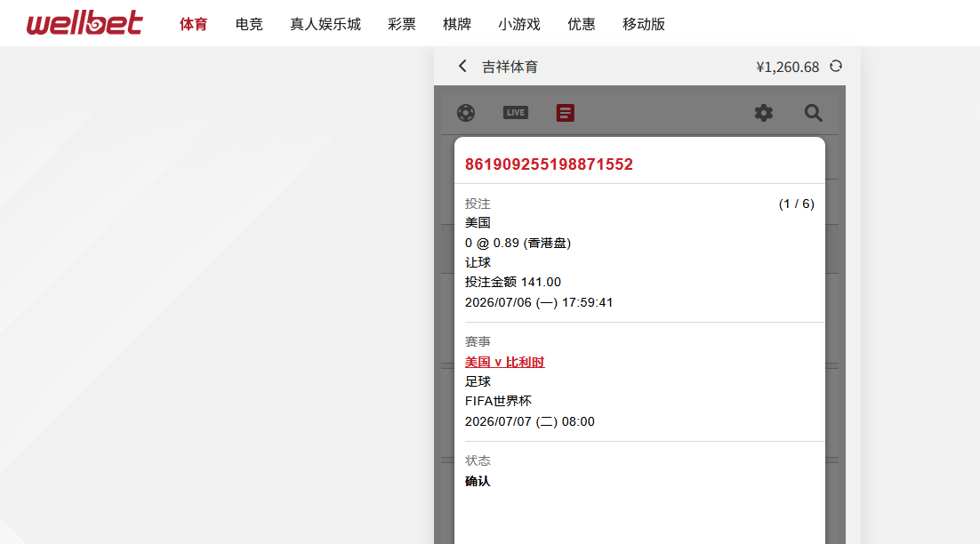Click the FIFA世界杯 competition text

[x=498, y=402]
